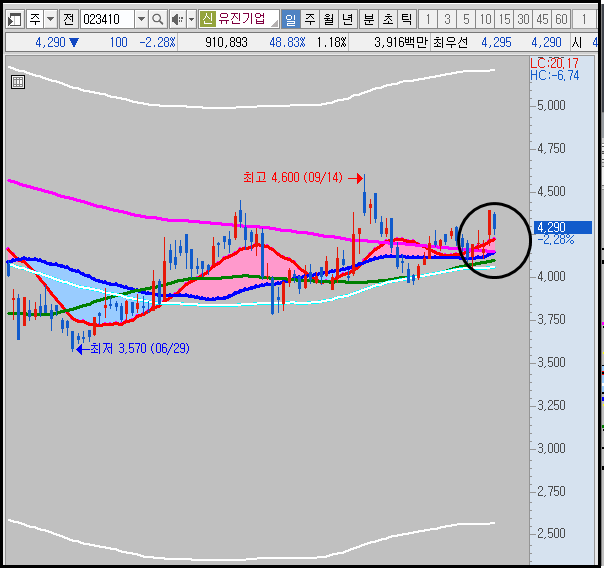The height and width of the screenshot is (568, 604).
Task: Expand the 주 type dropdown arrow
Action: [x=51, y=19]
